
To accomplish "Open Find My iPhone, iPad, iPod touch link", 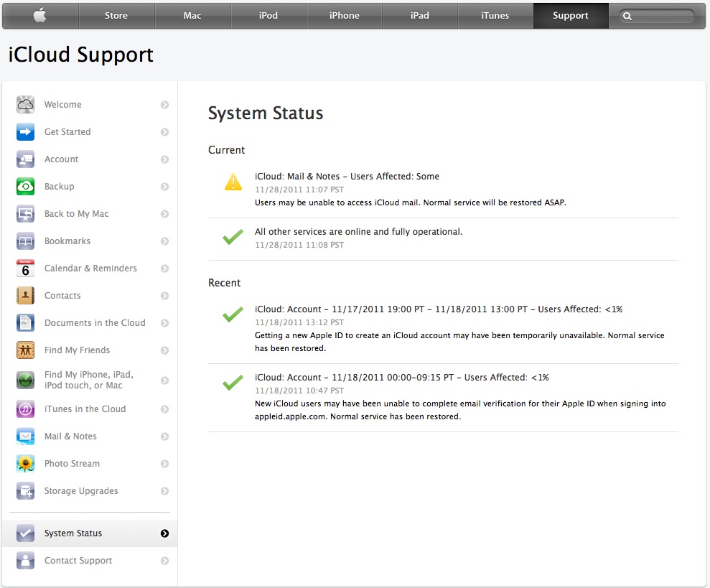I will [89, 380].
